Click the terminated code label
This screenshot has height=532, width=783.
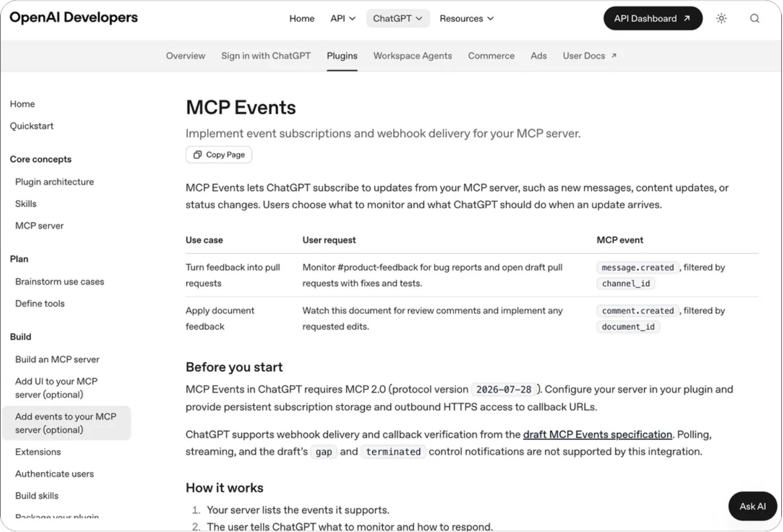393,452
